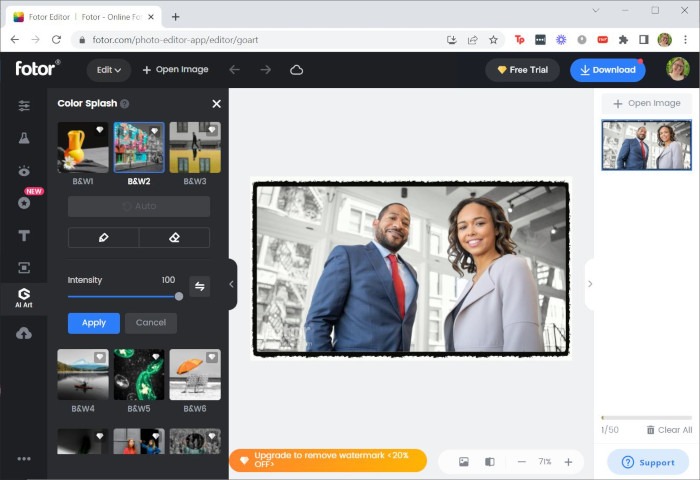Image resolution: width=700 pixels, height=480 pixels.
Task: Toggle the intensity invert swap button
Action: tap(199, 287)
